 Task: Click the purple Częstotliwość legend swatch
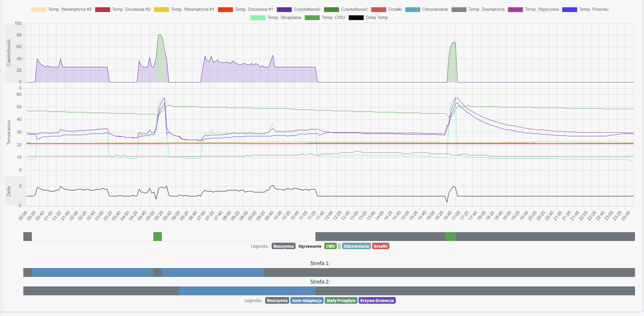[284, 9]
